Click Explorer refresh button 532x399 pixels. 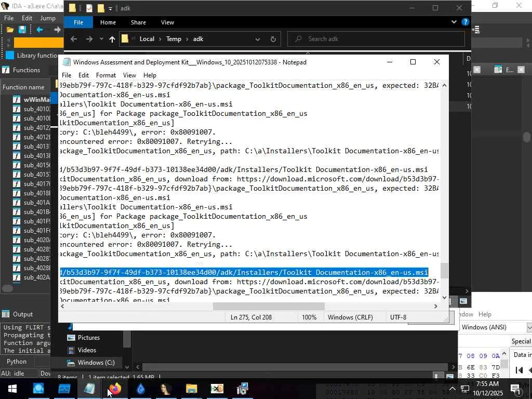(273, 39)
